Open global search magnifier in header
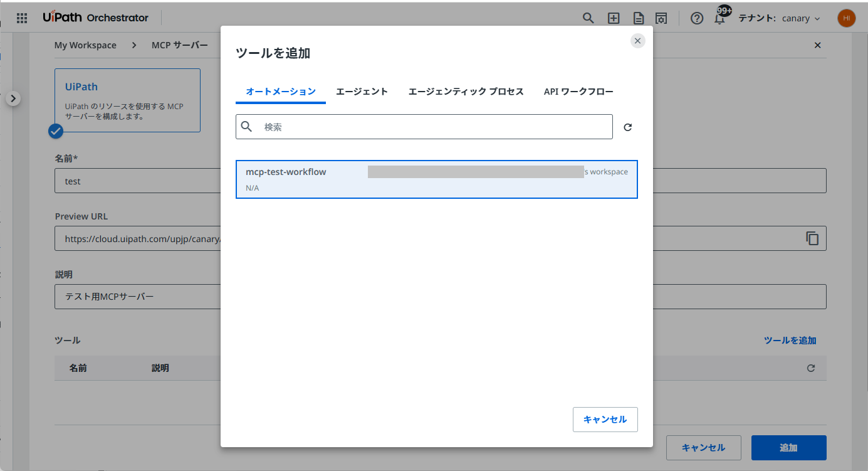Viewport: 868px width, 471px height. (588, 18)
